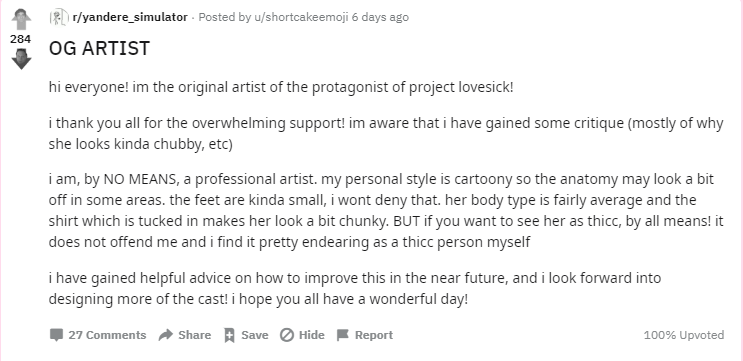Click the flag Report icon
The image size is (743, 361).
click(x=343, y=335)
